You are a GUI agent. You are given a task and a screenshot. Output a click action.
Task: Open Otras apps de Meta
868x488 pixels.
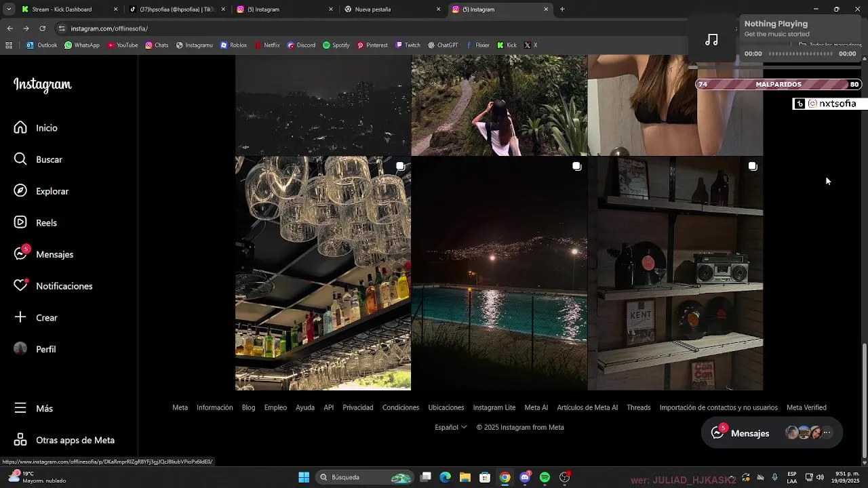pos(64,440)
